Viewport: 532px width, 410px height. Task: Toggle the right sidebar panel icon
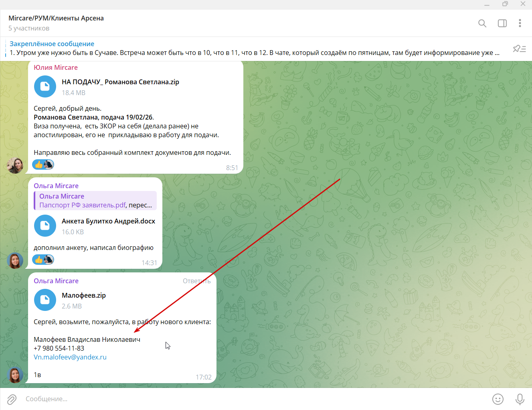click(502, 23)
